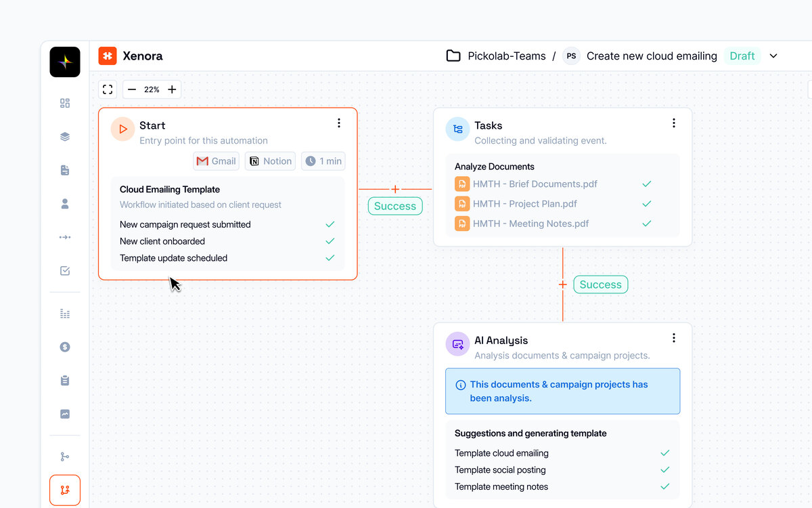Open the stacked layers sidebar icon
Image resolution: width=812 pixels, height=508 pixels.
[65, 137]
